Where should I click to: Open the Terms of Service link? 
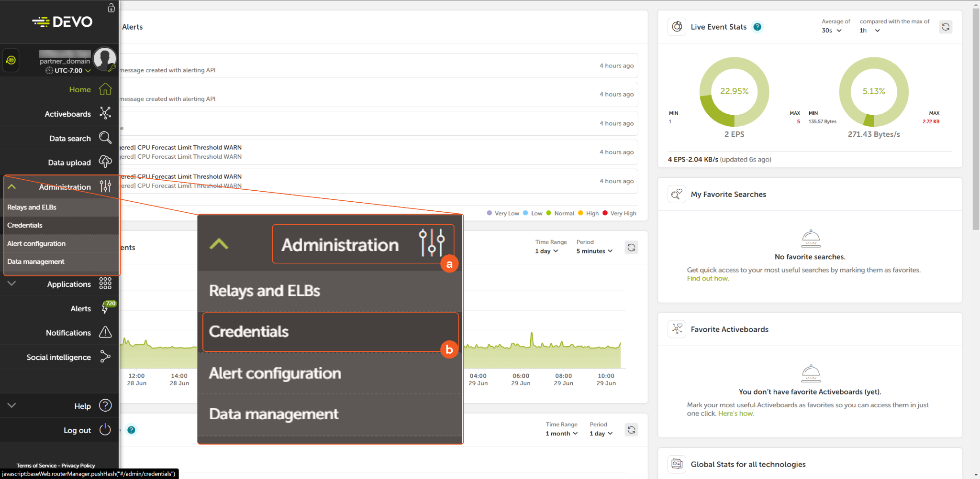coord(36,466)
